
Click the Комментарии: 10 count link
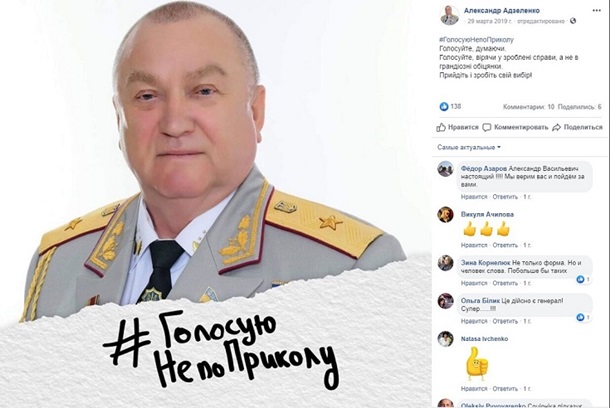(528, 107)
